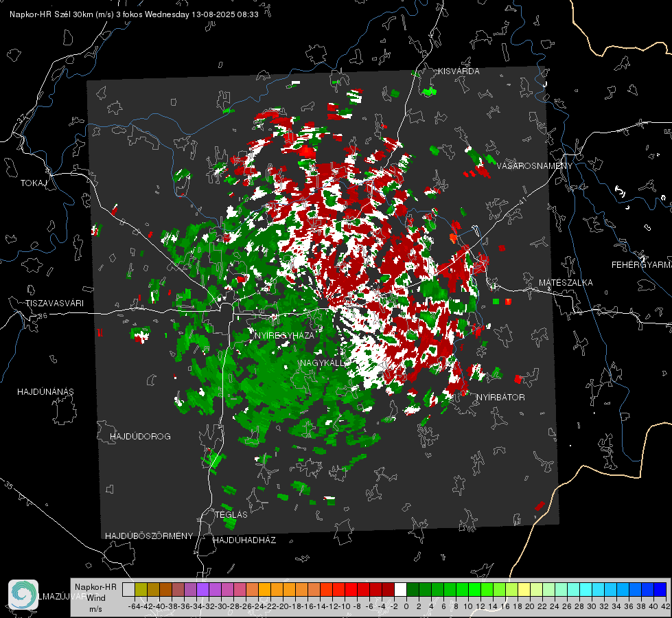Select the TÉGLÁS label
Viewport: 672px width, 618px height.
click(231, 514)
